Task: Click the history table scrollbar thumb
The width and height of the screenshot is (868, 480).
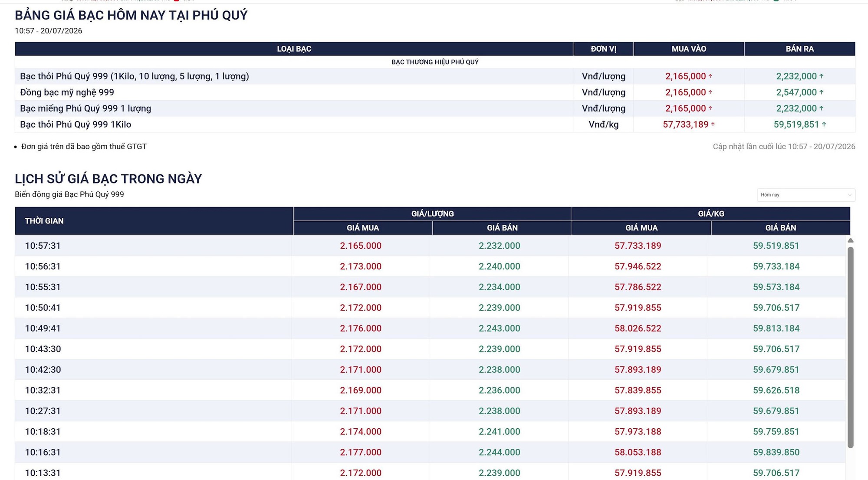Action: [851, 347]
